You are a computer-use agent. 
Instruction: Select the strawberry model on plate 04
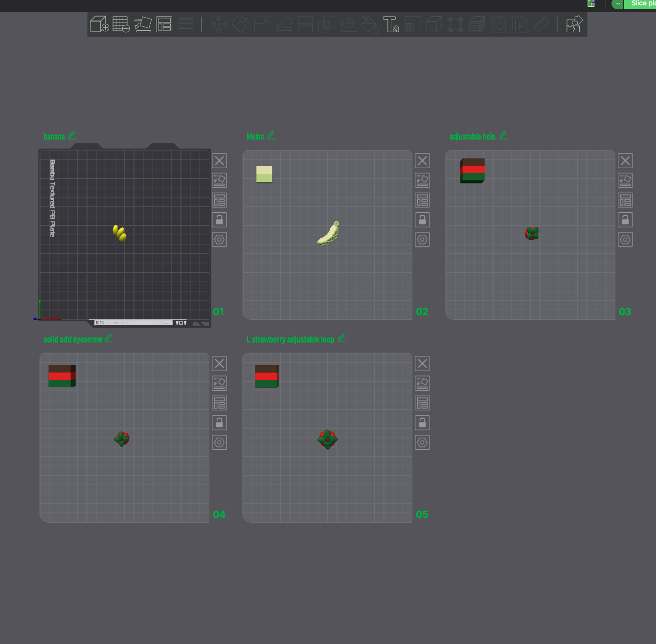coord(122,439)
